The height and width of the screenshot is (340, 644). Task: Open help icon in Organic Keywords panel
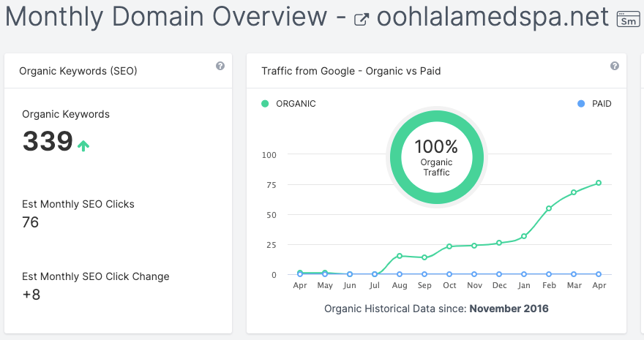click(220, 66)
